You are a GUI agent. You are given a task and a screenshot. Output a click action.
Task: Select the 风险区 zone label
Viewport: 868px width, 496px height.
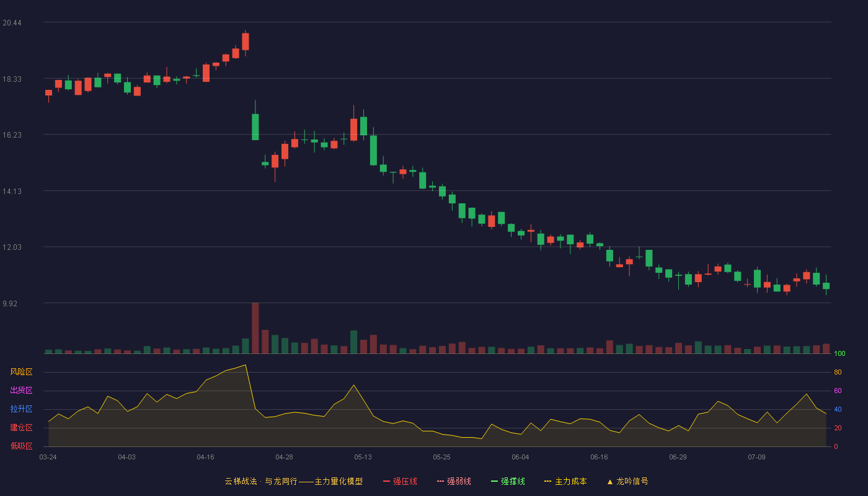click(22, 372)
